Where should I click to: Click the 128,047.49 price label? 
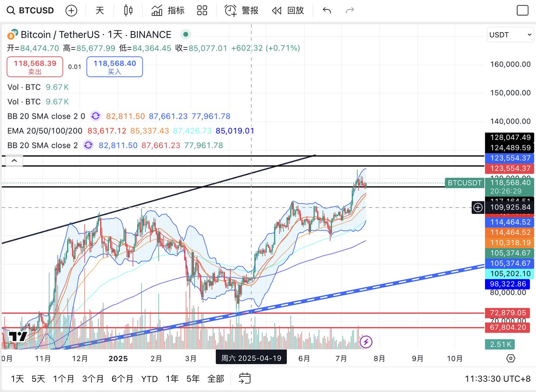pyautogui.click(x=510, y=138)
